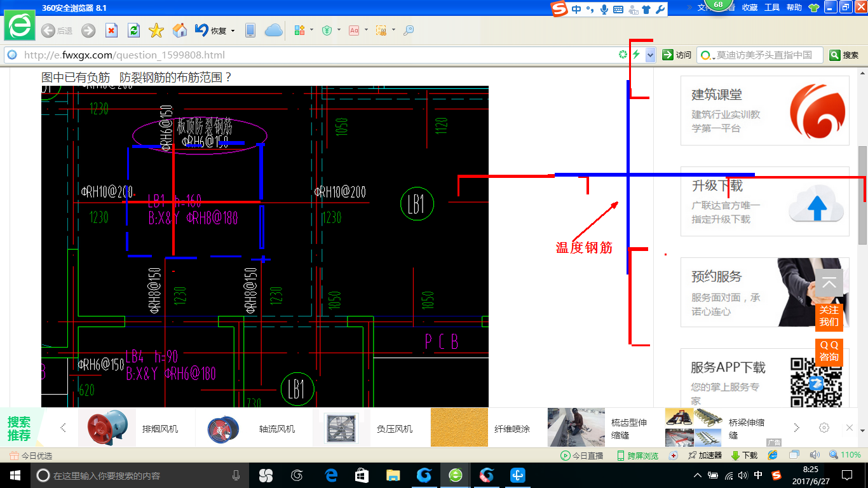868x488 pixels.
Task: Refresh the page with the reload icon
Action: (133, 30)
